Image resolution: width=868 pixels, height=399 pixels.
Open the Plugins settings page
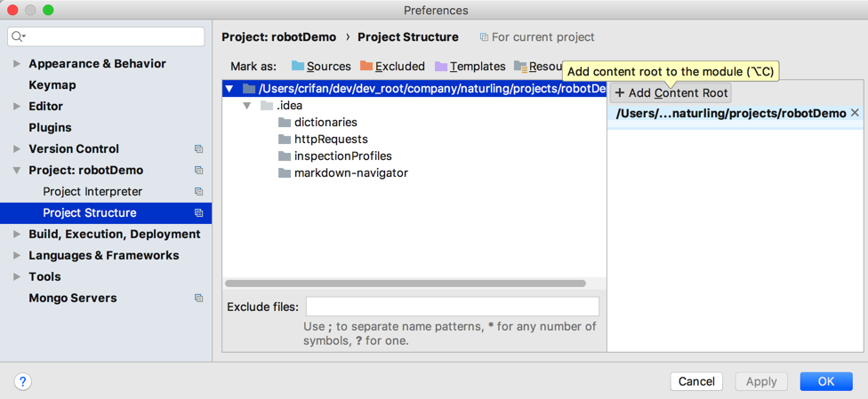pyautogui.click(x=50, y=128)
